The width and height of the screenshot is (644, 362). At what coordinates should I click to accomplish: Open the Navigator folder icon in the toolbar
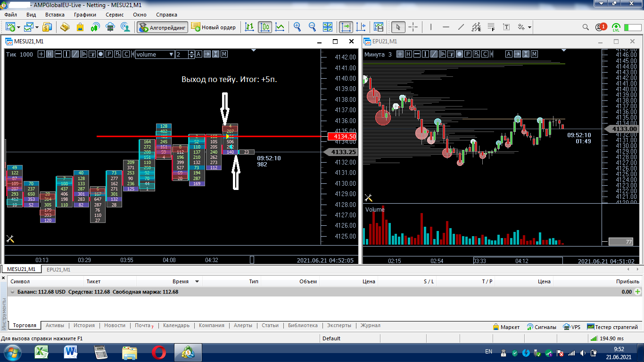point(65,27)
